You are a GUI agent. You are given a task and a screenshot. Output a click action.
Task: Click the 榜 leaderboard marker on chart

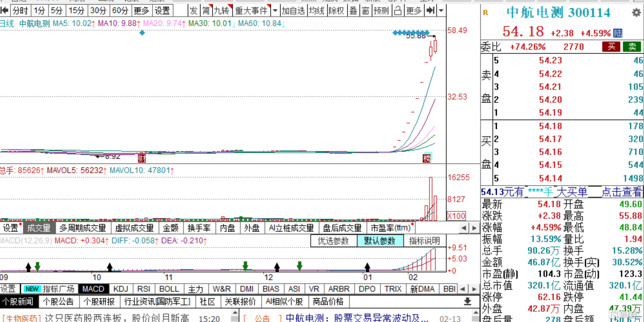[427, 158]
